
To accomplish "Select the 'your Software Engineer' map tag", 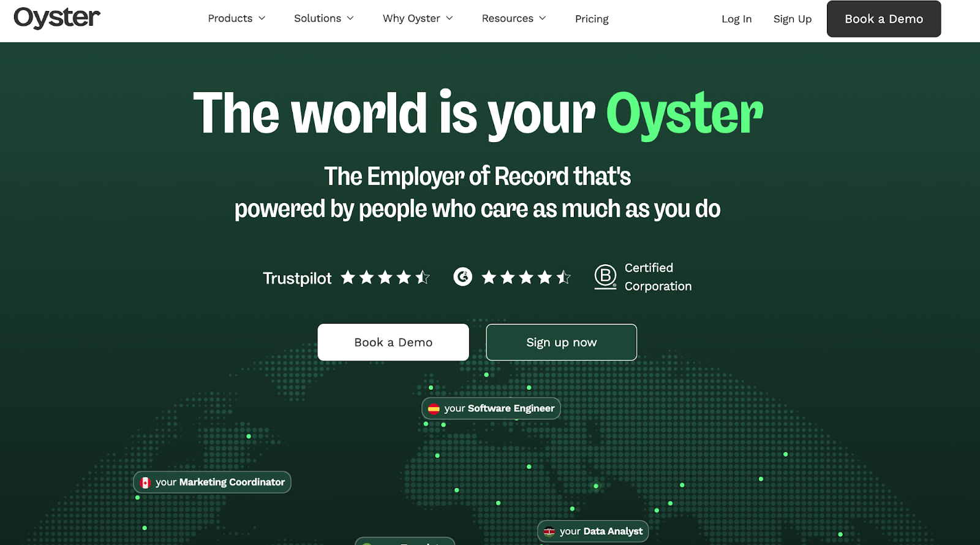I will pyautogui.click(x=491, y=408).
